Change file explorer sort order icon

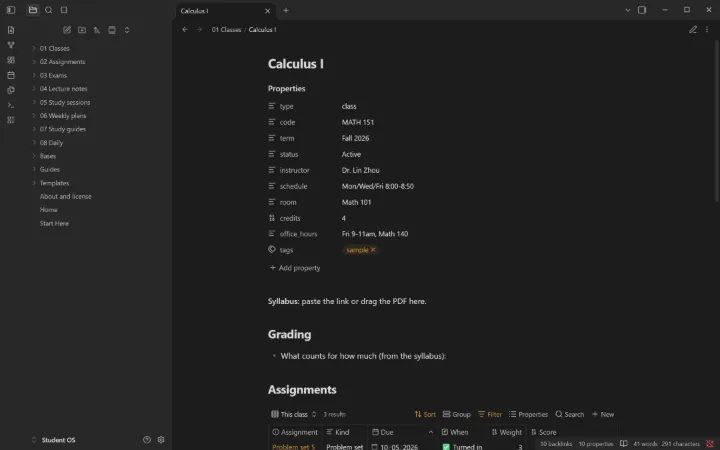tap(97, 30)
